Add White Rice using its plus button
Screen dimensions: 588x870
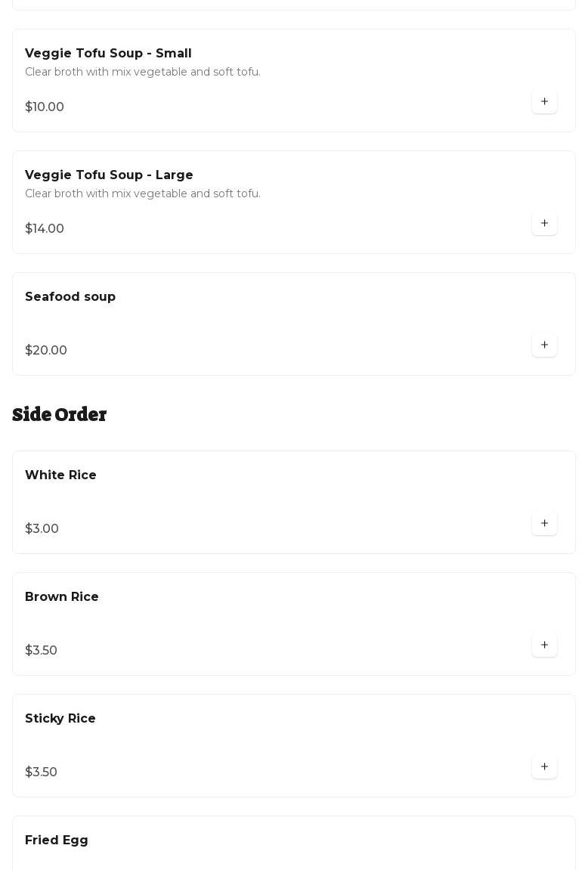tap(544, 524)
